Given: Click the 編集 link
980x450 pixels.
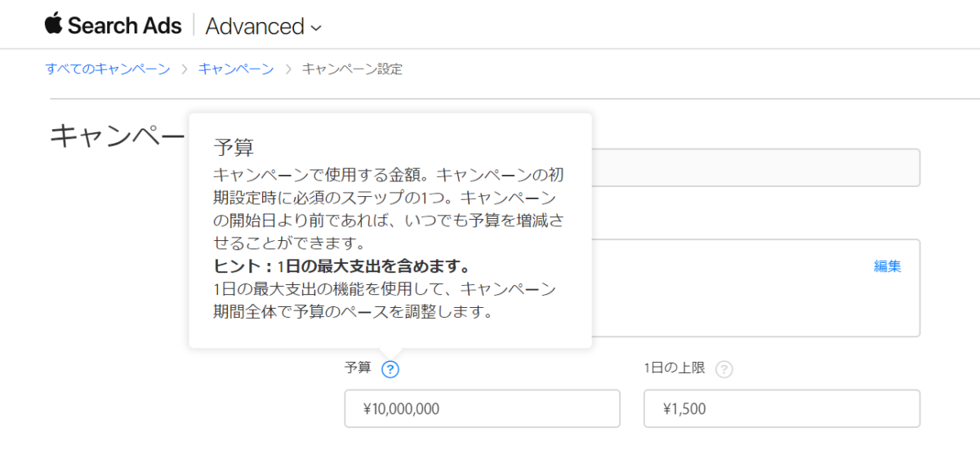Looking at the screenshot, I should 888,266.
